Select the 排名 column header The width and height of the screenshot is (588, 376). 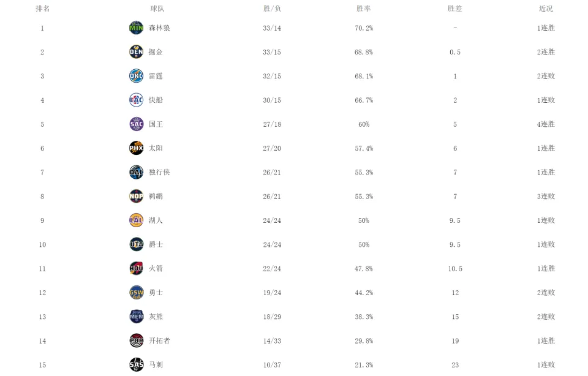click(x=42, y=9)
